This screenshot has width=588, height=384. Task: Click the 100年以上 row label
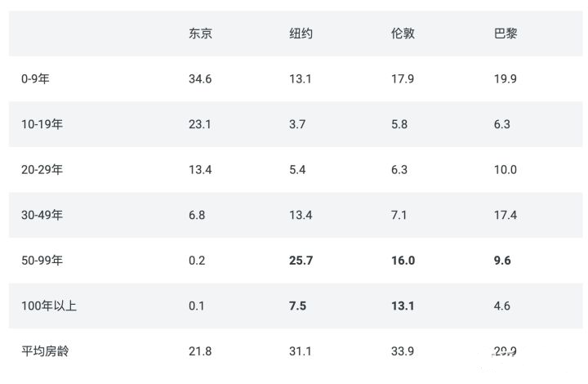click(49, 306)
